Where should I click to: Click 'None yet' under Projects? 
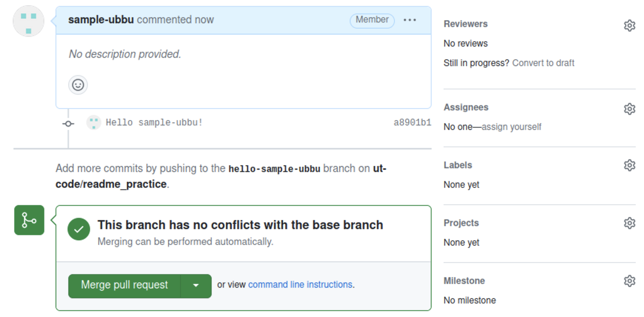click(x=461, y=243)
